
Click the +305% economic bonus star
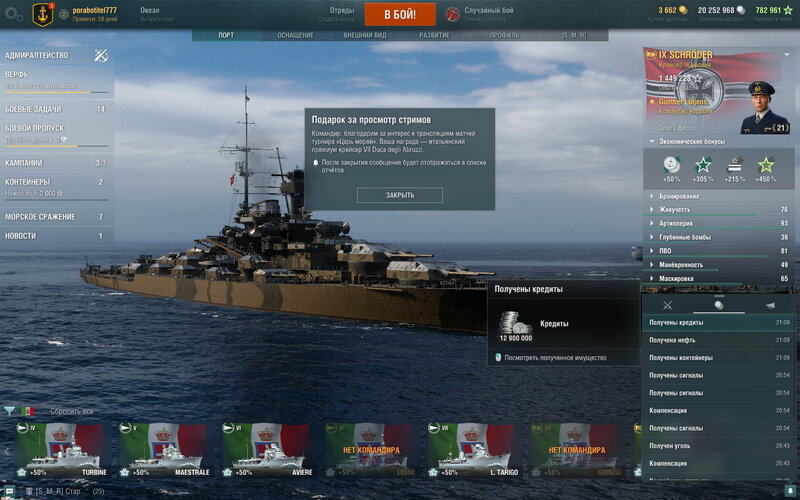(703, 166)
